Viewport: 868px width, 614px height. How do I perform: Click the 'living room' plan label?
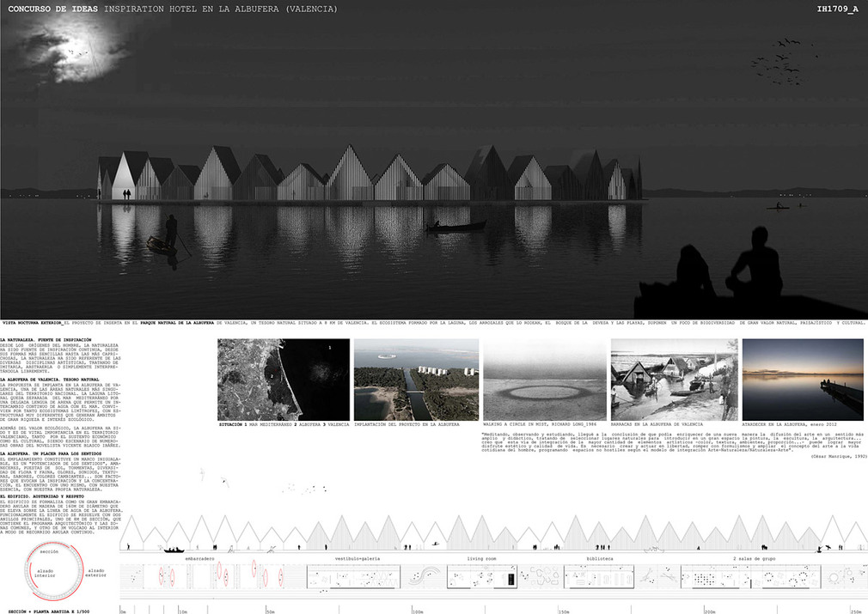[x=481, y=559]
